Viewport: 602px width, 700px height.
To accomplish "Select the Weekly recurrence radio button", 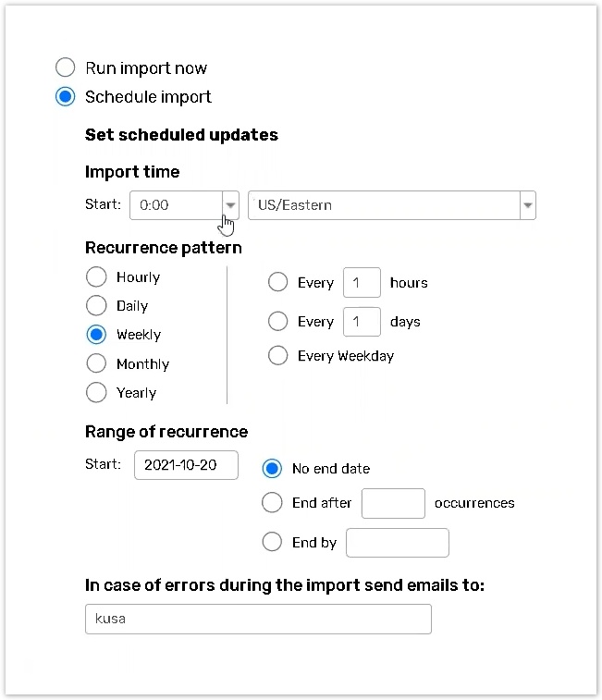I will click(x=96, y=335).
